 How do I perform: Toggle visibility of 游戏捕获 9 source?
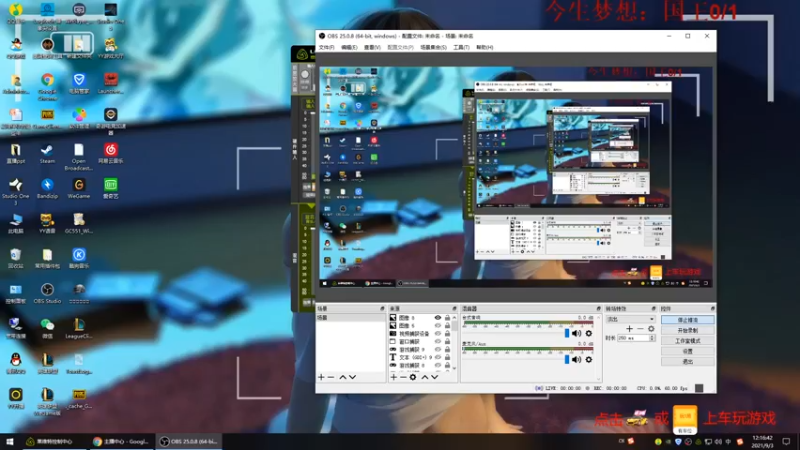438,349
